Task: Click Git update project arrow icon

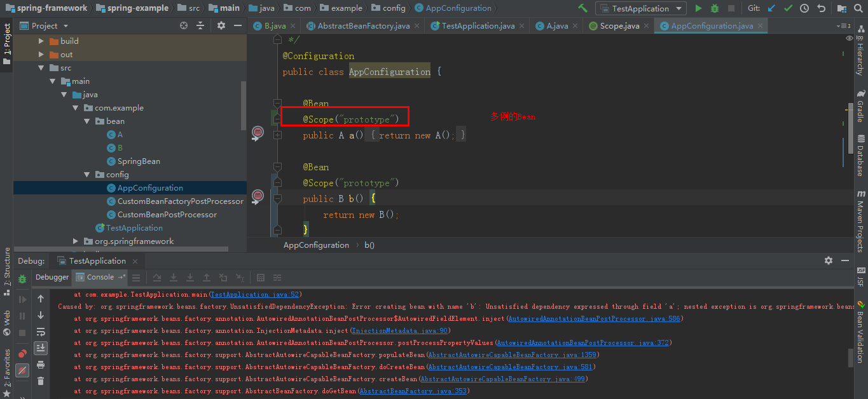Action: pyautogui.click(x=771, y=8)
